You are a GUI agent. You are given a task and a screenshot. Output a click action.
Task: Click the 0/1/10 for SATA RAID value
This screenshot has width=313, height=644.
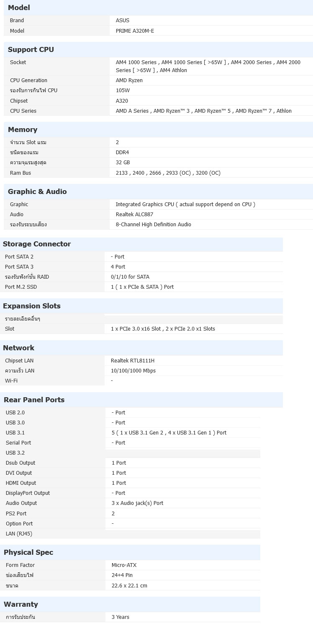point(130,277)
